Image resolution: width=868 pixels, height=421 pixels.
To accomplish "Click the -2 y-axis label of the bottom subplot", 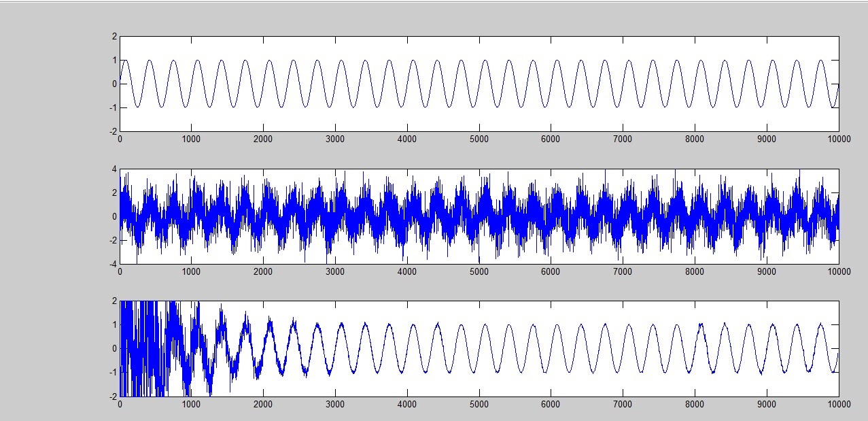I will (113, 396).
